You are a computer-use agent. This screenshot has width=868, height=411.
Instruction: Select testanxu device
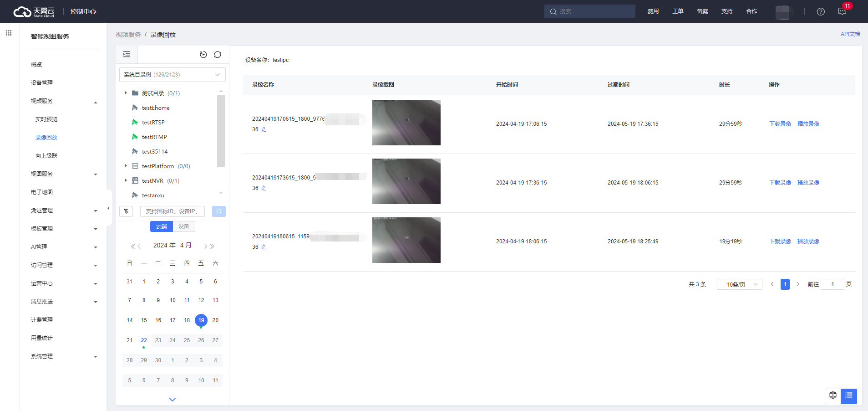pyautogui.click(x=152, y=195)
